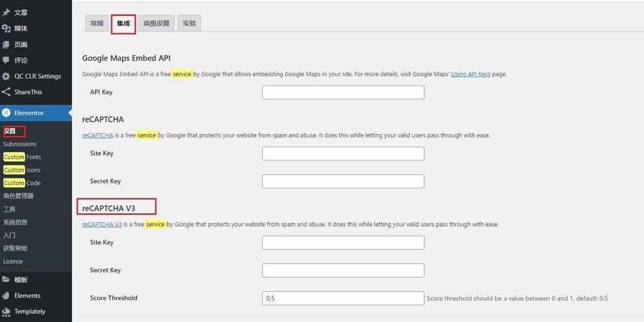The image size is (644, 322).
Task: Click the API Key label
Action: pyautogui.click(x=101, y=92)
